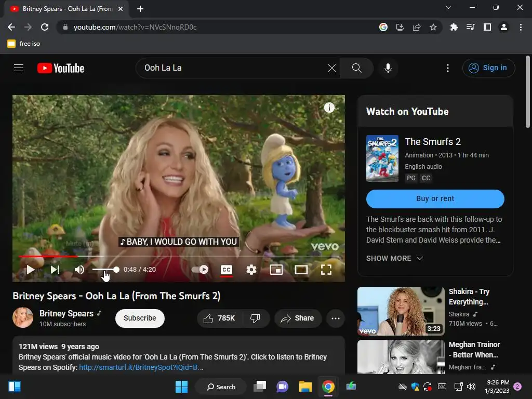The width and height of the screenshot is (532, 399).
Task: Turn off closed captions CC button
Action: pos(227,270)
